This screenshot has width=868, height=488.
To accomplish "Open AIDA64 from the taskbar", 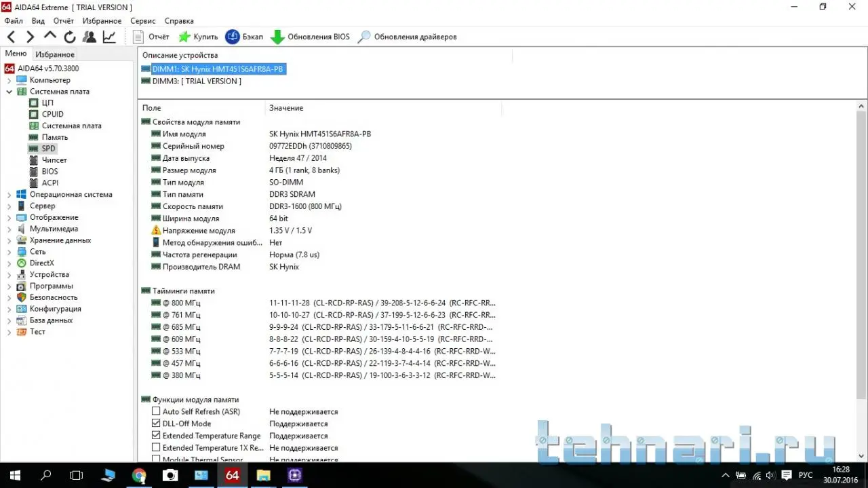I will pyautogui.click(x=232, y=475).
